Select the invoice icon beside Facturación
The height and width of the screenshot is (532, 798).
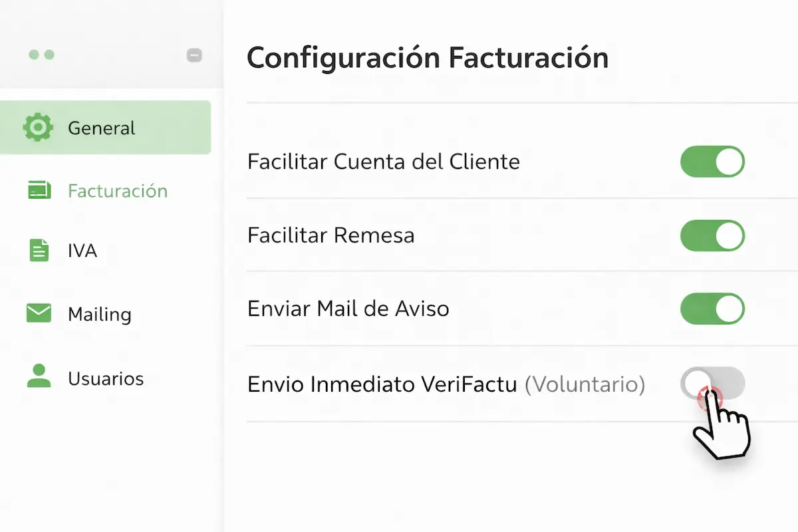[x=39, y=190]
